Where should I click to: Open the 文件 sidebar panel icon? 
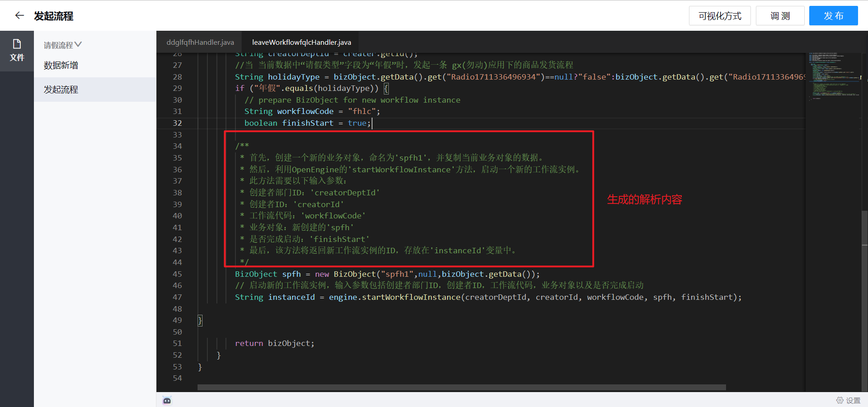[17, 51]
